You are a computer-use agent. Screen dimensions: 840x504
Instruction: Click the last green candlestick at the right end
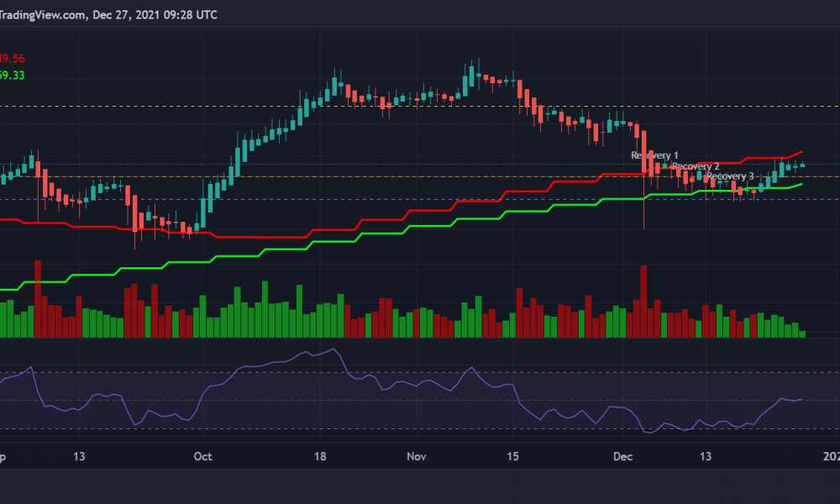[x=802, y=165]
